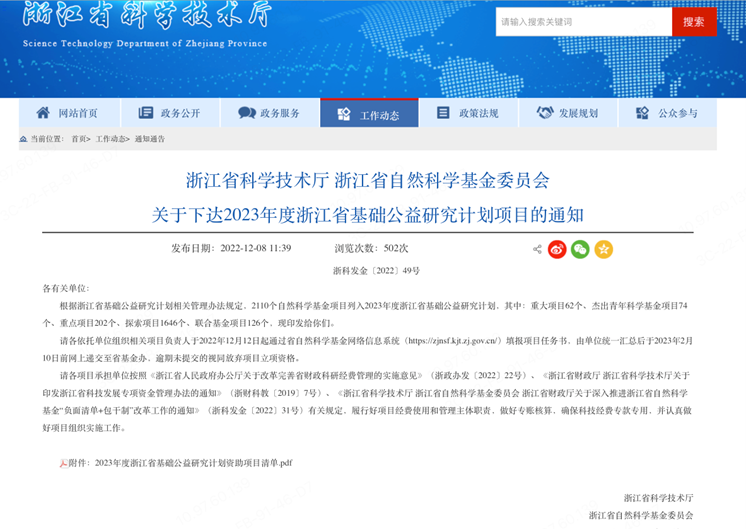Click the English subtitle Science Technology Department

[x=145, y=43]
